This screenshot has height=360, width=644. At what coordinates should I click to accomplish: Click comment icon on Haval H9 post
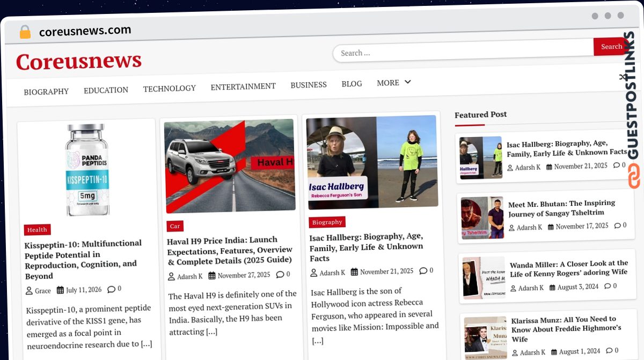[x=280, y=274]
